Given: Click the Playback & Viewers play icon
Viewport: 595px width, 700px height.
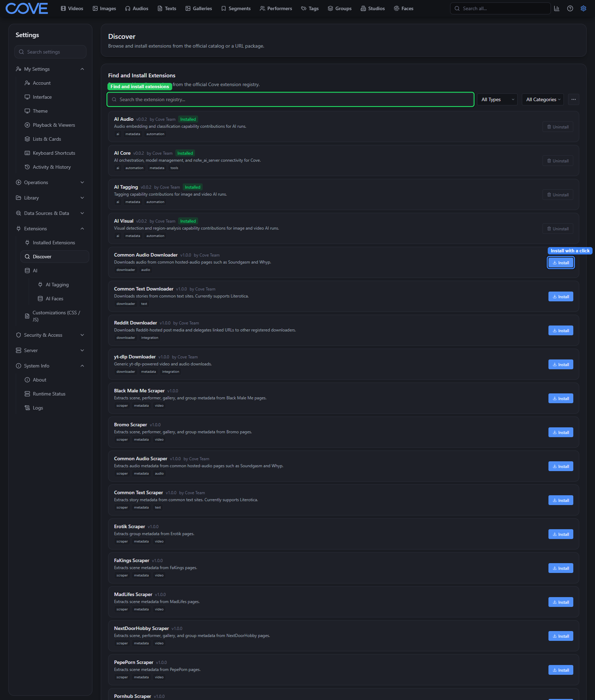Looking at the screenshot, I should click(27, 125).
